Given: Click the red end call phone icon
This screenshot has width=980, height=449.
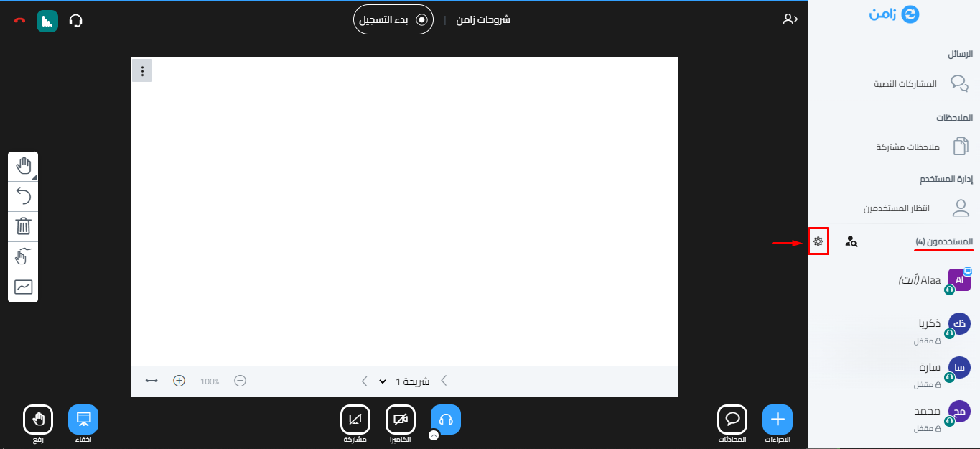Looking at the screenshot, I should (x=19, y=20).
